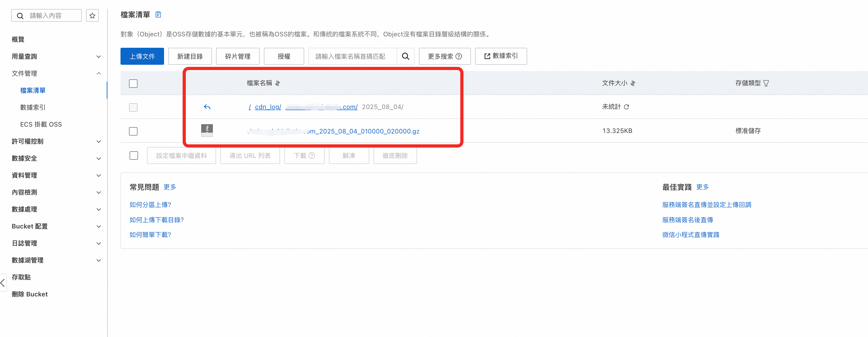Click the back arrow icon to parent directory
The image size is (868, 337).
click(207, 107)
